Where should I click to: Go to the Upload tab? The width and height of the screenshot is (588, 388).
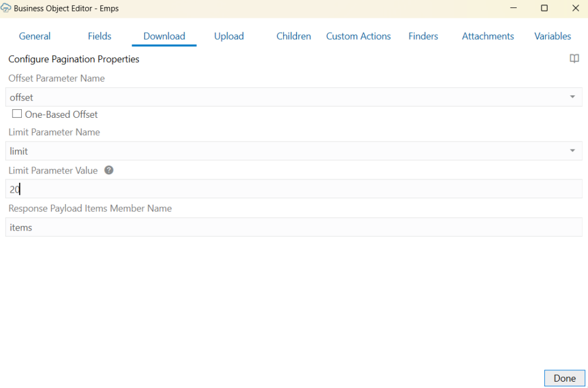(229, 36)
